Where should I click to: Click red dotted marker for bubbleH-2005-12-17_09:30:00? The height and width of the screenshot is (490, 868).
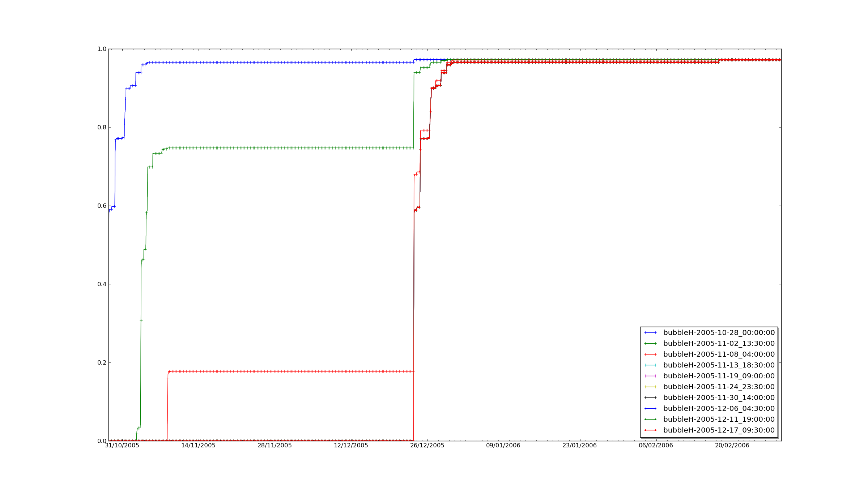650,430
